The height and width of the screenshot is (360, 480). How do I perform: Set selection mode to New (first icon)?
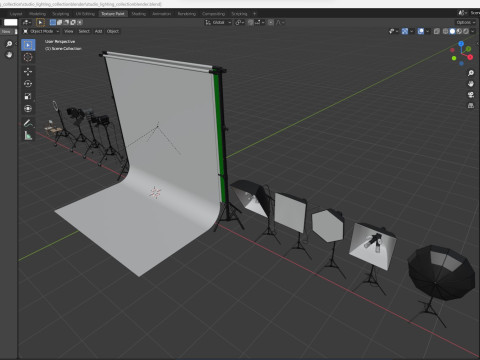[52, 22]
